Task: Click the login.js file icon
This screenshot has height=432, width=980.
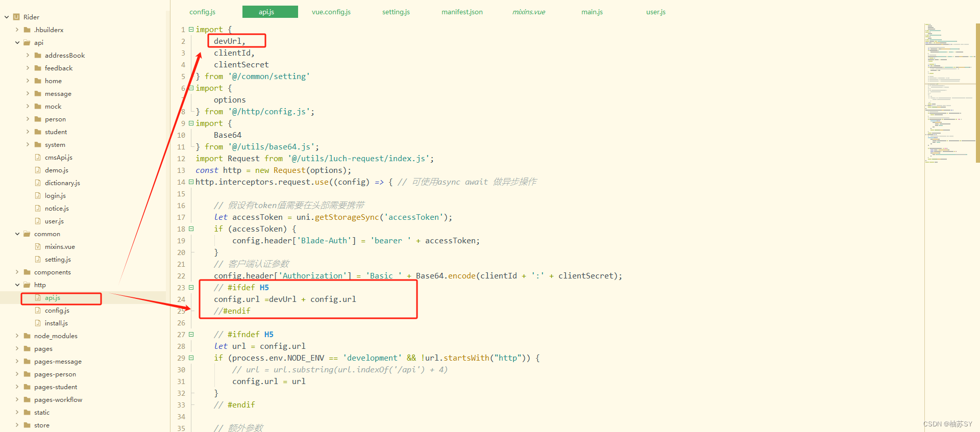Action: click(x=38, y=196)
